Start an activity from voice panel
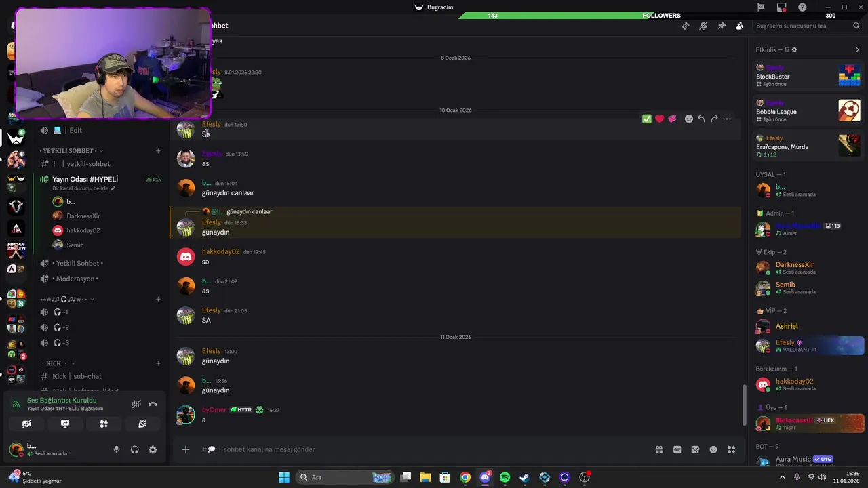The image size is (868, 488). 104,424
